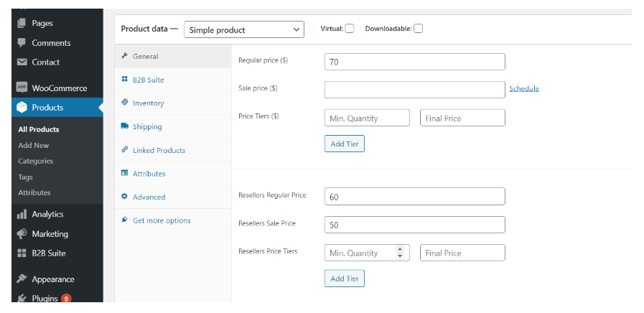Click the Plugins update count badge
Image resolution: width=644 pixels, height=313 pixels.
point(66,298)
